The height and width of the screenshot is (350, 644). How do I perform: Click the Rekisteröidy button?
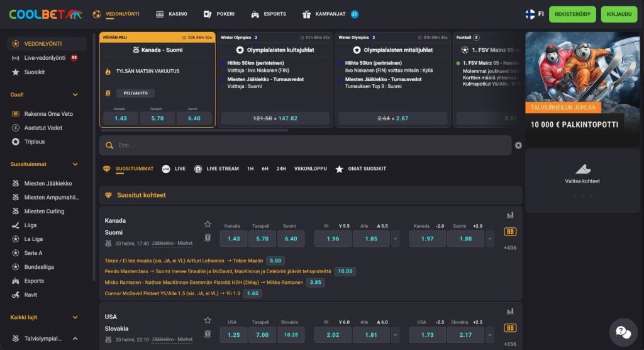[x=572, y=14]
